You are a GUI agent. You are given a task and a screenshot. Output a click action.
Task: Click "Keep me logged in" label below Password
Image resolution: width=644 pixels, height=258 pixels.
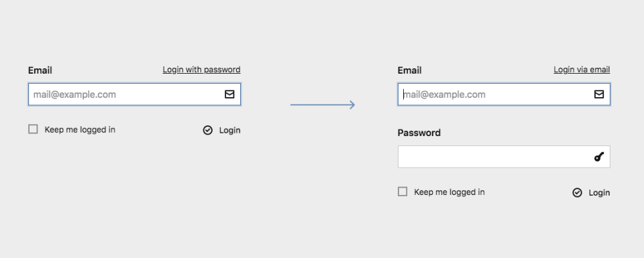(449, 192)
